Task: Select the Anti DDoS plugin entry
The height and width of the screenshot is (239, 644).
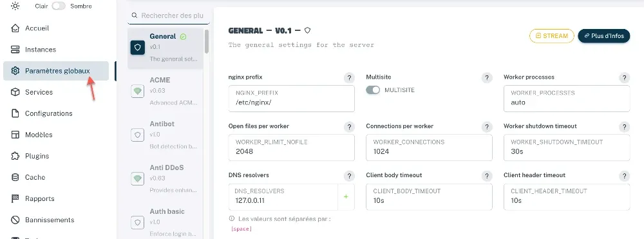Action: point(165,179)
